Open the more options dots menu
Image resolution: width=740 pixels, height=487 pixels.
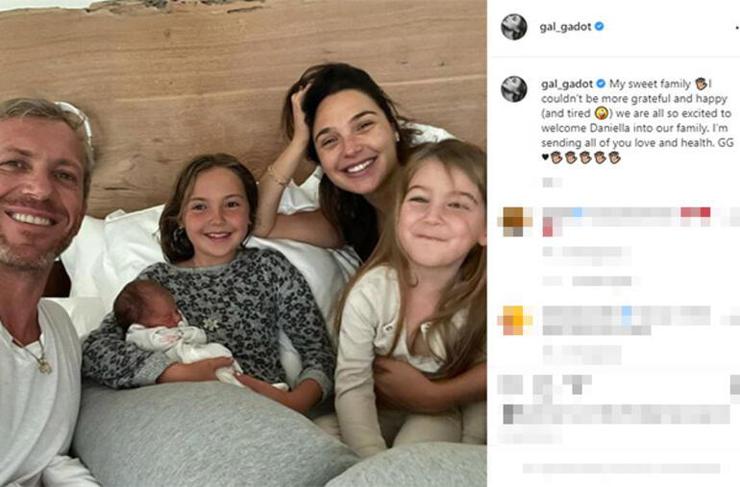tap(735, 27)
